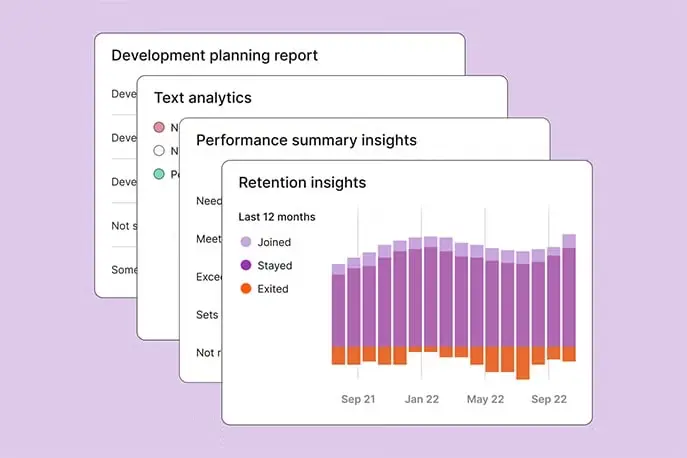This screenshot has height=458, width=687.
Task: Click the Joined legend text
Action: [x=274, y=242]
